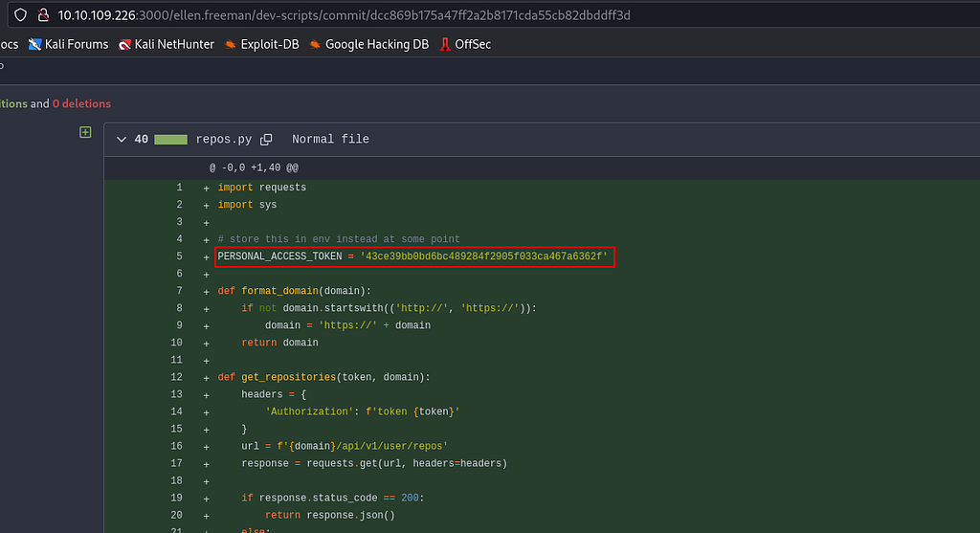Image resolution: width=980 pixels, height=533 pixels.
Task: Click the 'return response.json()' line
Action: tap(330, 516)
